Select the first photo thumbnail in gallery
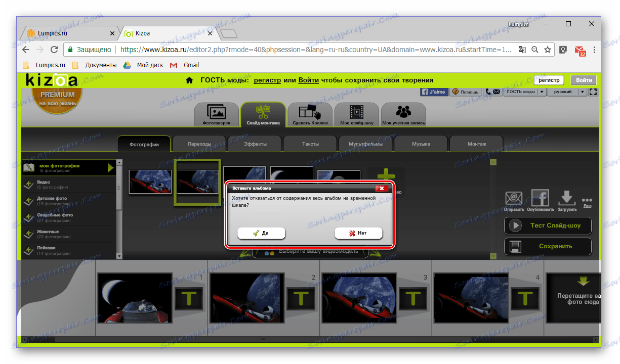This screenshot has height=364, width=620. 150,182
